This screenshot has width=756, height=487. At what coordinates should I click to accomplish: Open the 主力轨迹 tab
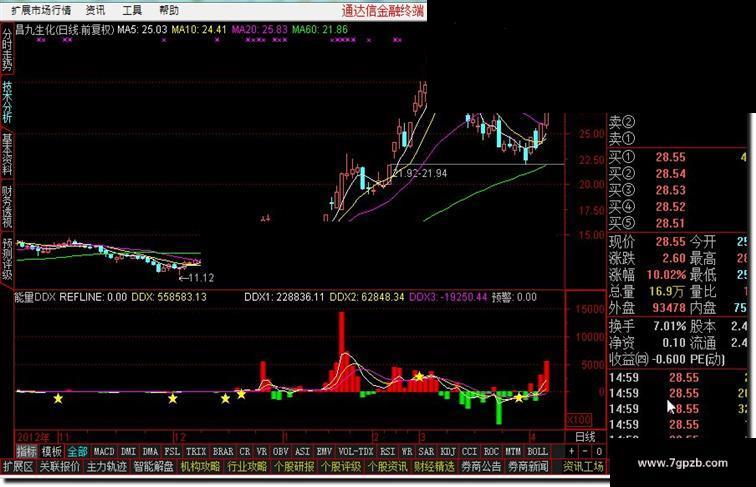click(107, 467)
